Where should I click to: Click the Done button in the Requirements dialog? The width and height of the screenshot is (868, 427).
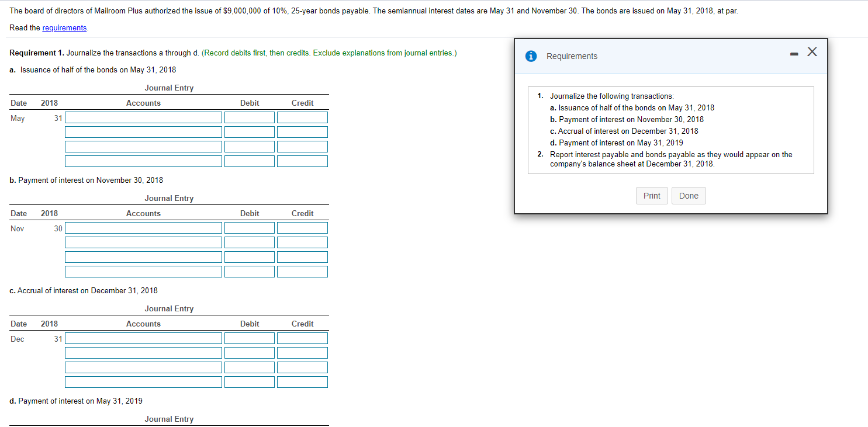[x=689, y=196]
